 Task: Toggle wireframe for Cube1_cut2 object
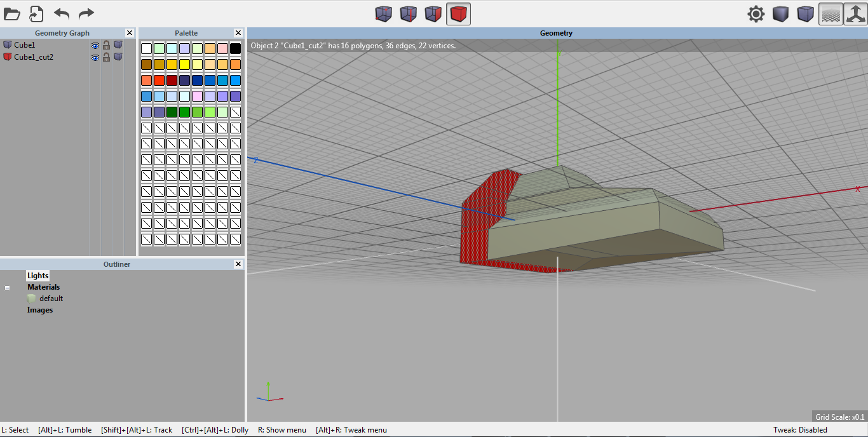(x=118, y=57)
